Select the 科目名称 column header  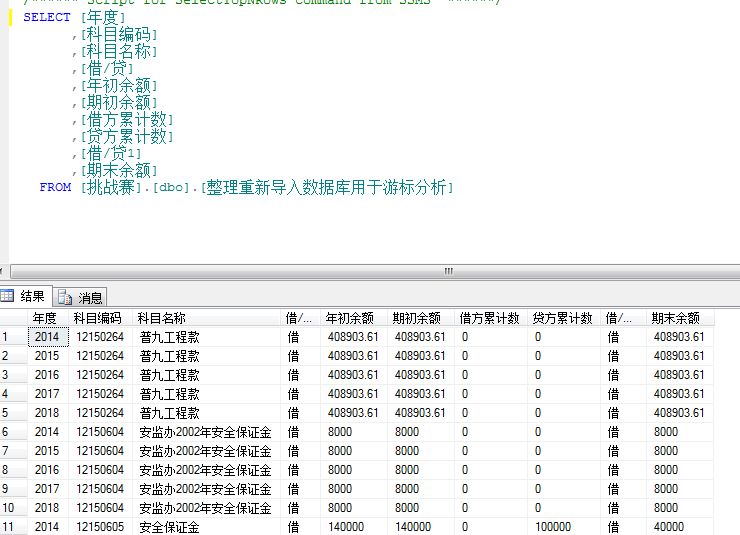coord(207,318)
